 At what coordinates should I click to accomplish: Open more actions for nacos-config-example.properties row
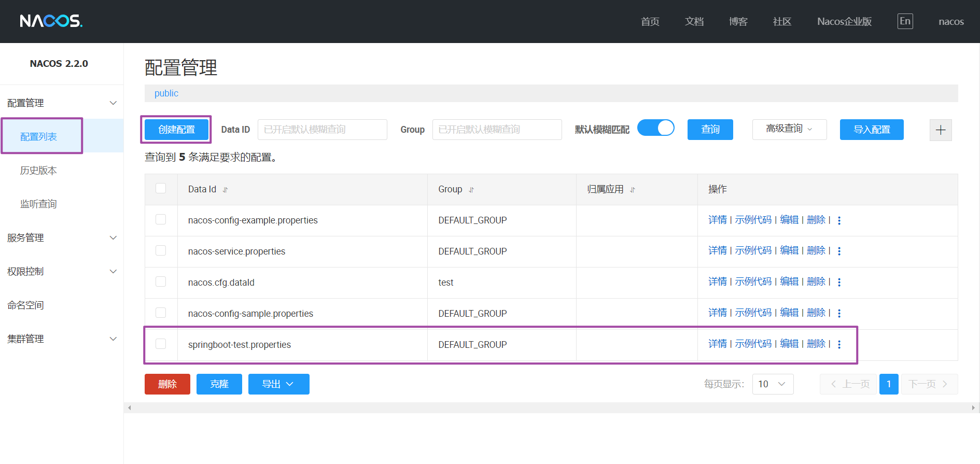tap(839, 220)
